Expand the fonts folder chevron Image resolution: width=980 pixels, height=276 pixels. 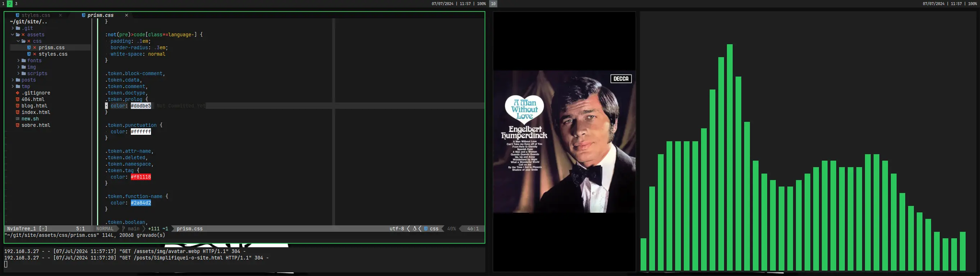coord(18,60)
